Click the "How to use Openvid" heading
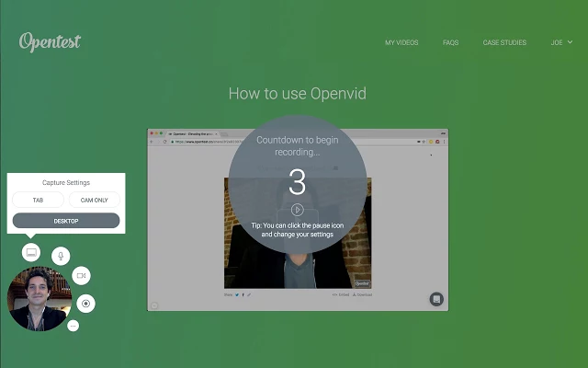 click(298, 94)
